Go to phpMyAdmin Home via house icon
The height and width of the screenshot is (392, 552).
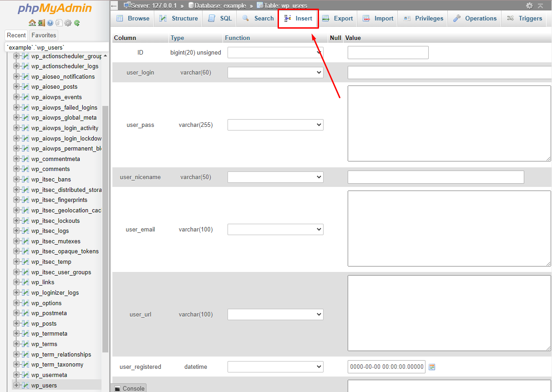tap(32, 23)
